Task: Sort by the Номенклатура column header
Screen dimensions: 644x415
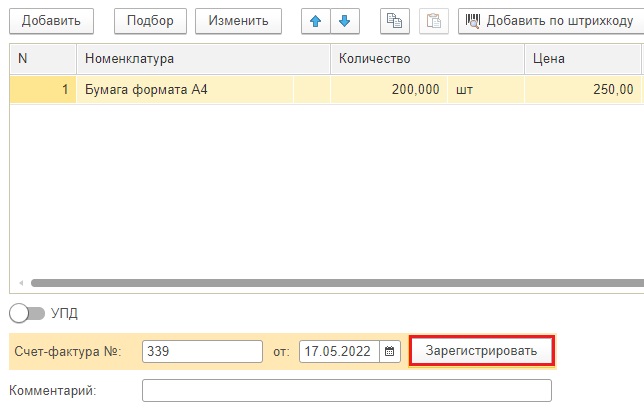Action: pos(203,59)
